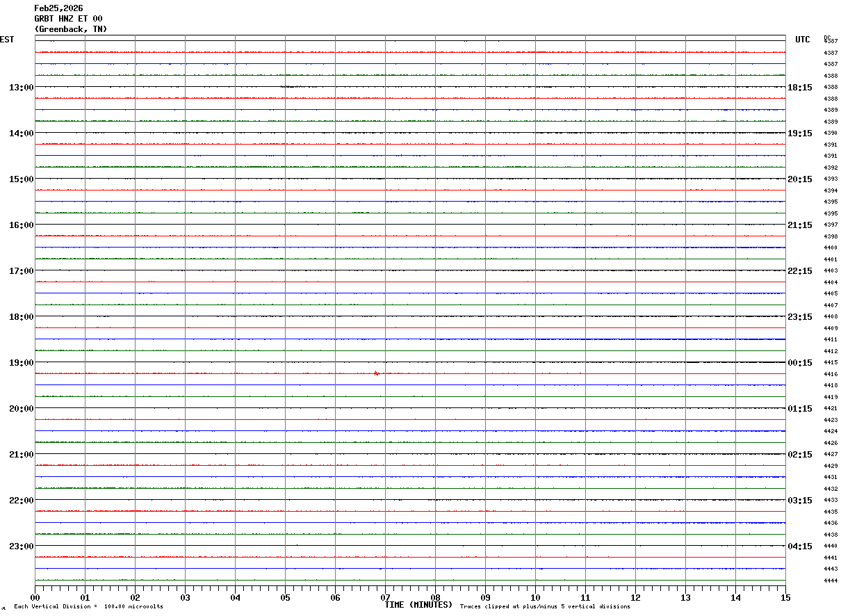Click the vertical division microvolts note
Screen dimensions: 841x616
[88, 606]
